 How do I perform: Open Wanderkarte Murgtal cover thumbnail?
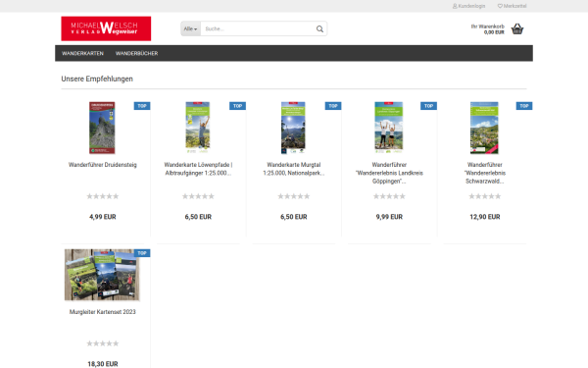coord(293,128)
